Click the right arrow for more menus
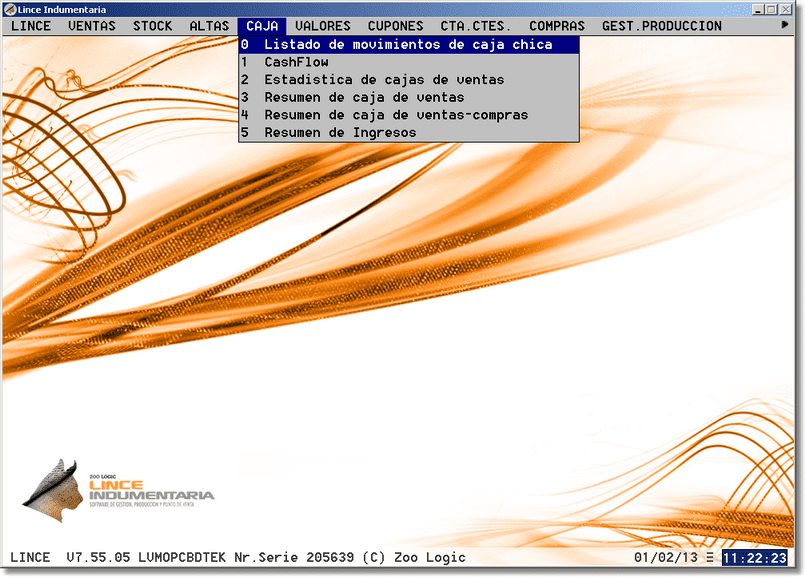Image resolution: width=806 pixels, height=578 pixels. pos(785,24)
